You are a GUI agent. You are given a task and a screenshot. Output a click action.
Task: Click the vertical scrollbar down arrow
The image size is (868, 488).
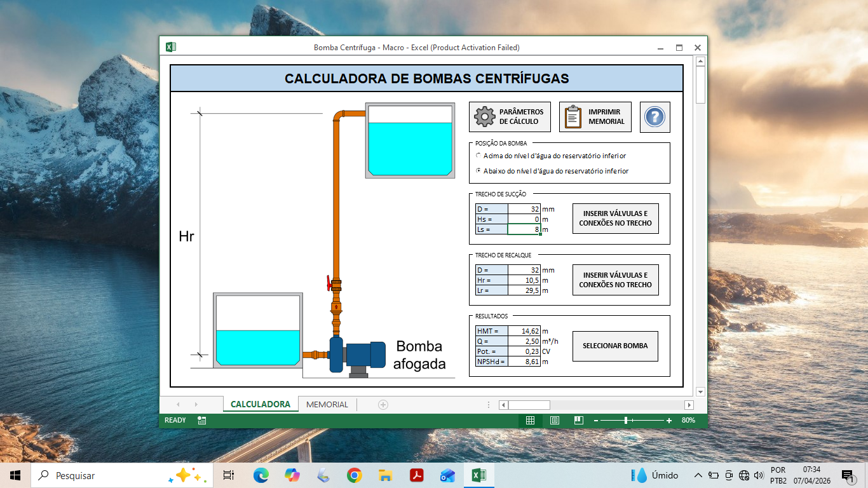(700, 391)
